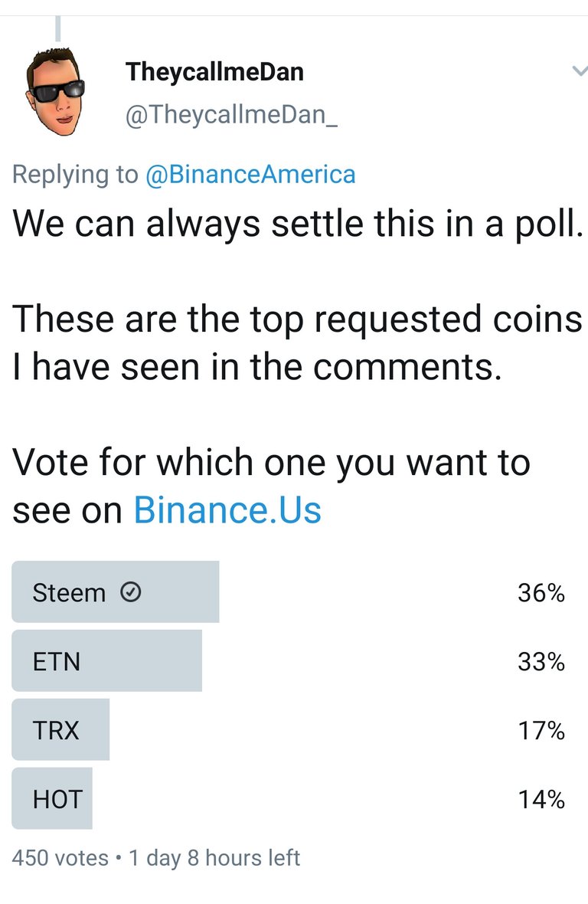Viewport: 588px width, 904px height.
Task: Click the 33% result for ETN
Action: tap(541, 661)
